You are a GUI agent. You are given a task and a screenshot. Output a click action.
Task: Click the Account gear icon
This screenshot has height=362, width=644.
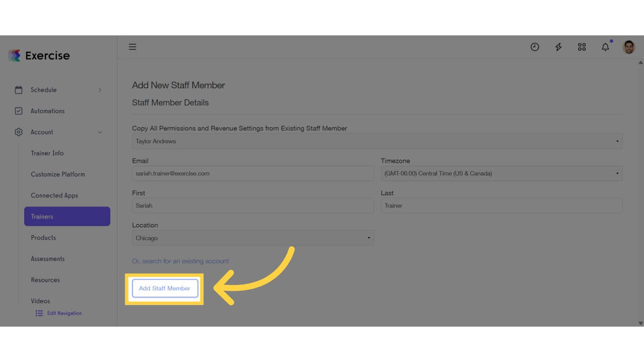pyautogui.click(x=18, y=132)
